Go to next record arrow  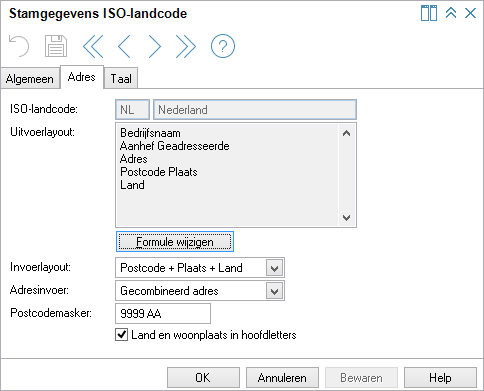pos(155,46)
